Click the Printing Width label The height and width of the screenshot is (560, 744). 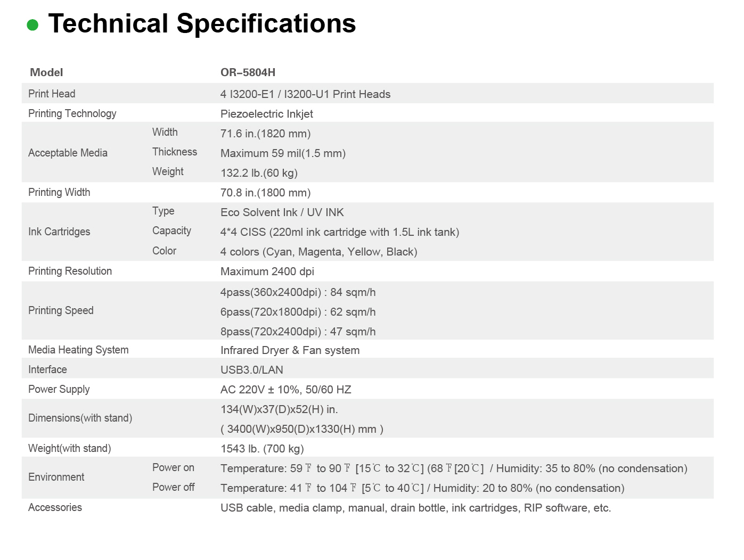pos(59,192)
